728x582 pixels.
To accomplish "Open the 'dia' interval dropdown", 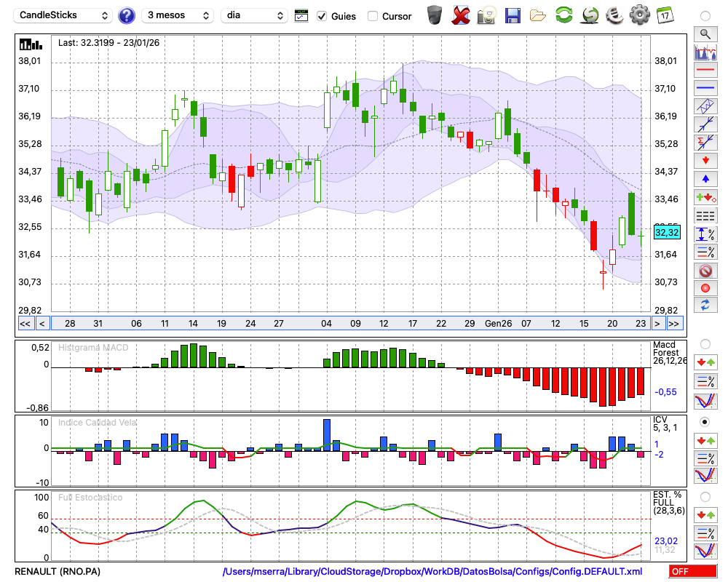I will point(254,15).
